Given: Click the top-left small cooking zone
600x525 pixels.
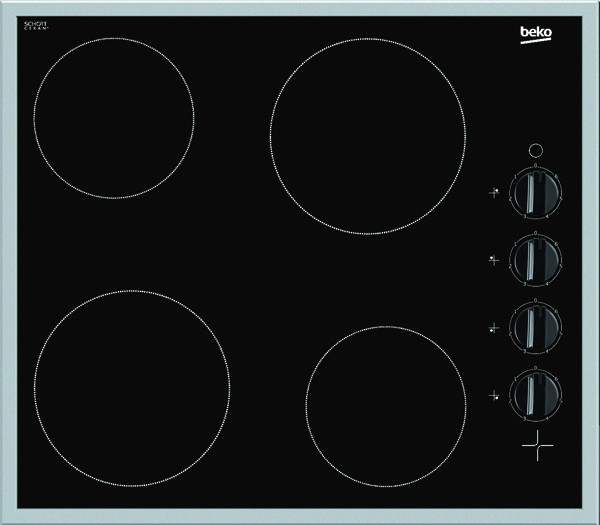Looking at the screenshot, I should [x=112, y=117].
